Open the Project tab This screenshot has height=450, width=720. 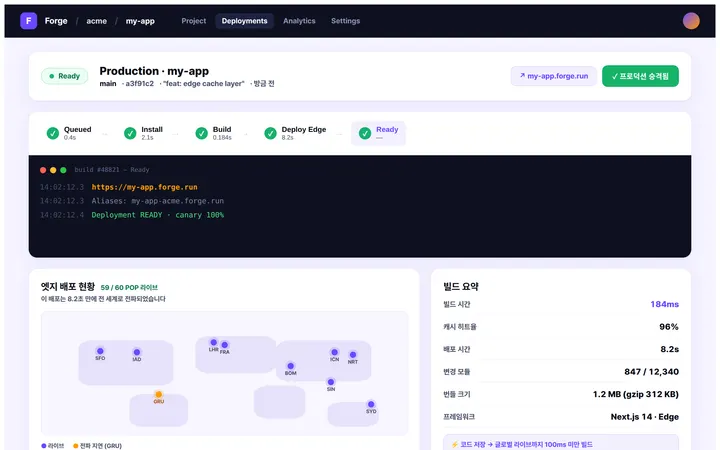[x=194, y=21]
